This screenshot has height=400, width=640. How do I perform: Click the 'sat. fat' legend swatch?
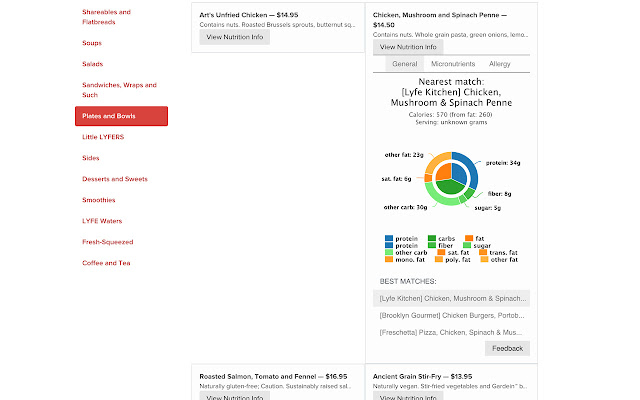441,252
